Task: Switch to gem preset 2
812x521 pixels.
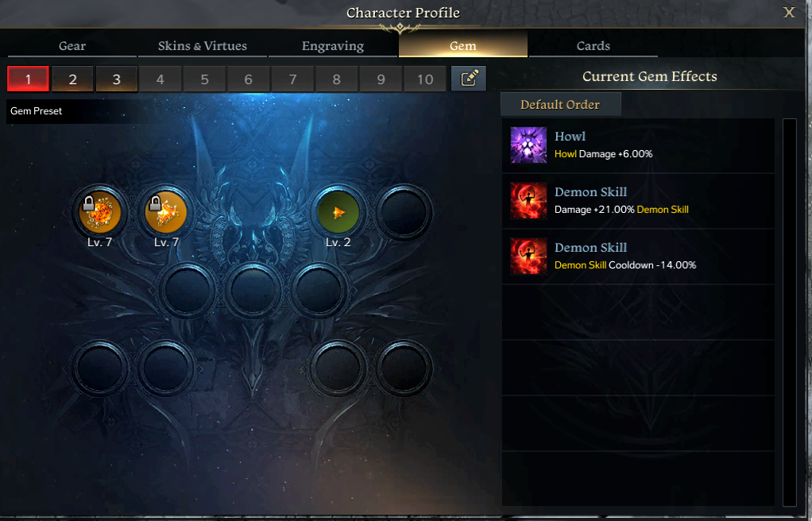Action: tap(72, 79)
